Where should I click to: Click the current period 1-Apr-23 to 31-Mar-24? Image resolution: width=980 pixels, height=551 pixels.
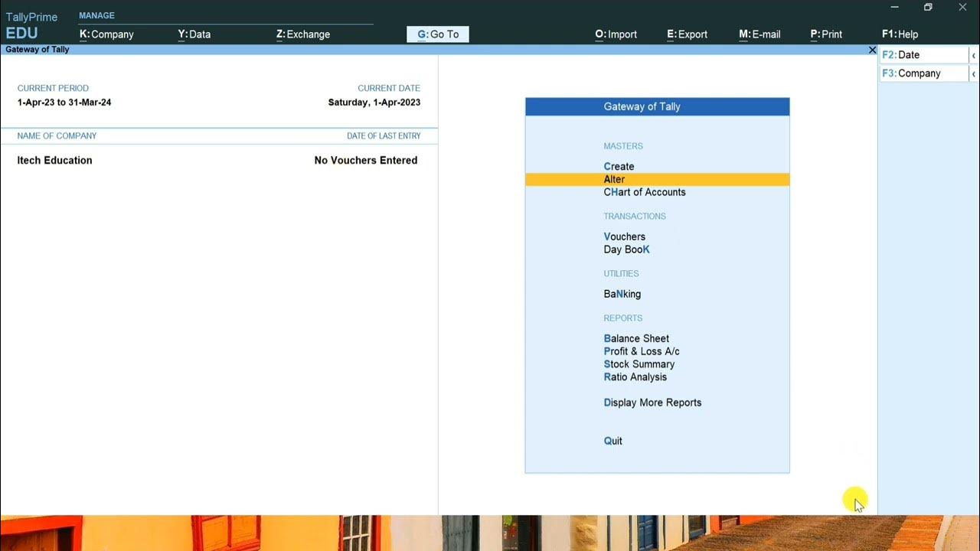pos(64,102)
